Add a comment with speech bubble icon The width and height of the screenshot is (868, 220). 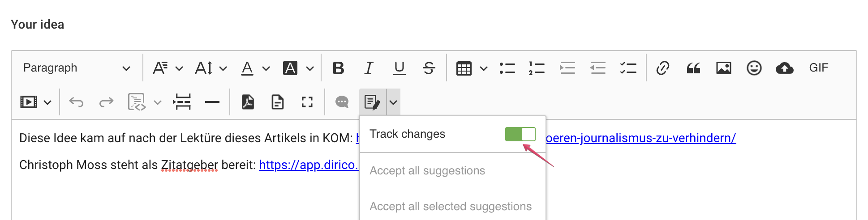(x=342, y=102)
